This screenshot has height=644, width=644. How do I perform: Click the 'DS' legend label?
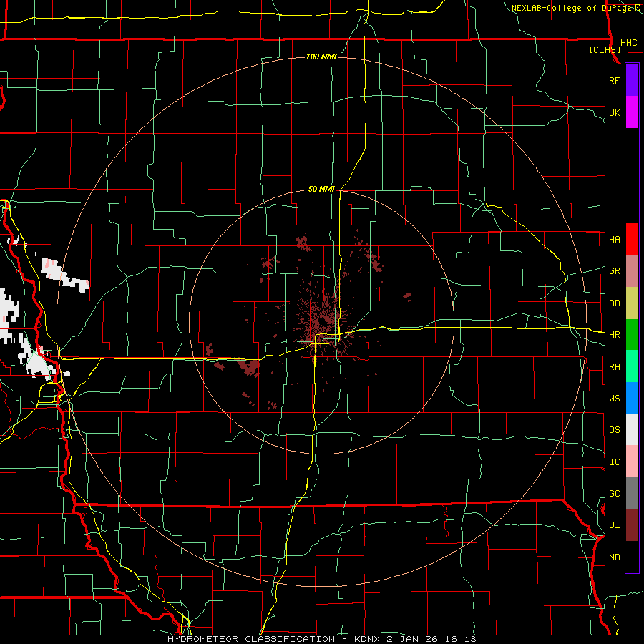pyautogui.click(x=614, y=430)
